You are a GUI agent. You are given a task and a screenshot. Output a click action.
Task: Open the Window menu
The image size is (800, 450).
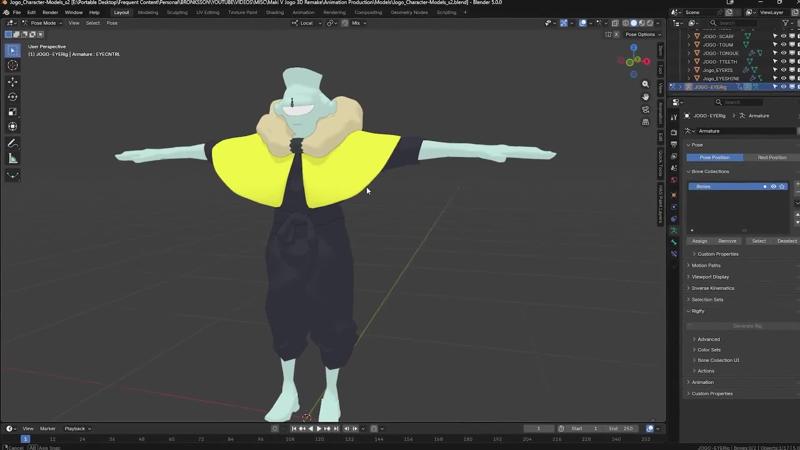coord(73,12)
